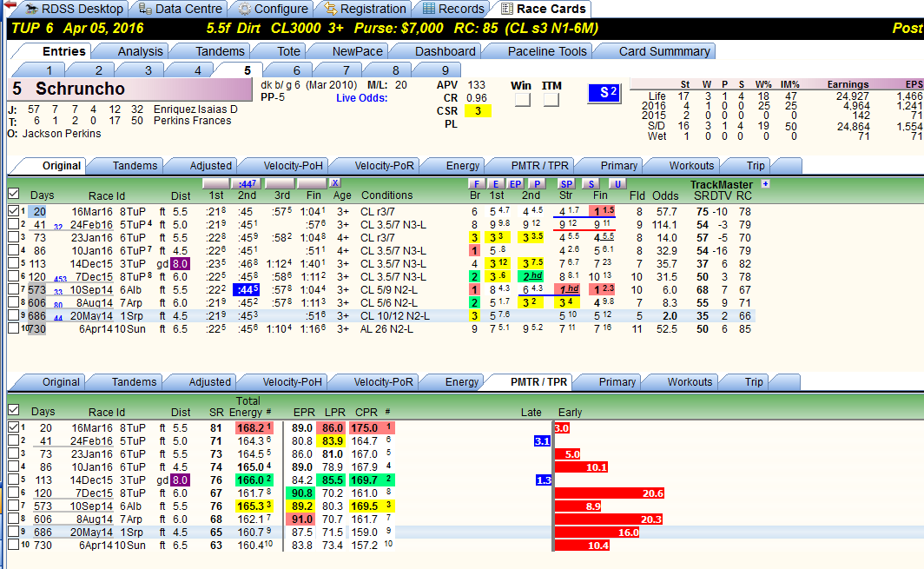
Task: Click the yellow CSR value 3
Action: (x=478, y=111)
